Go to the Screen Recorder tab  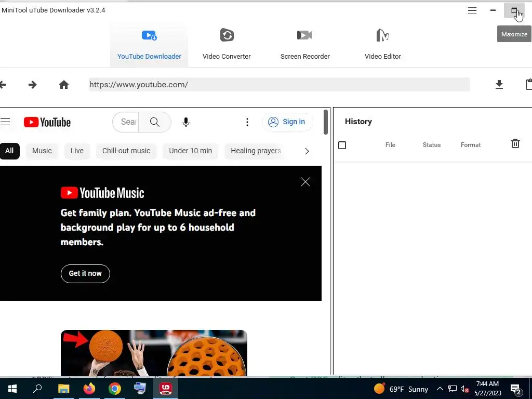[x=304, y=45]
